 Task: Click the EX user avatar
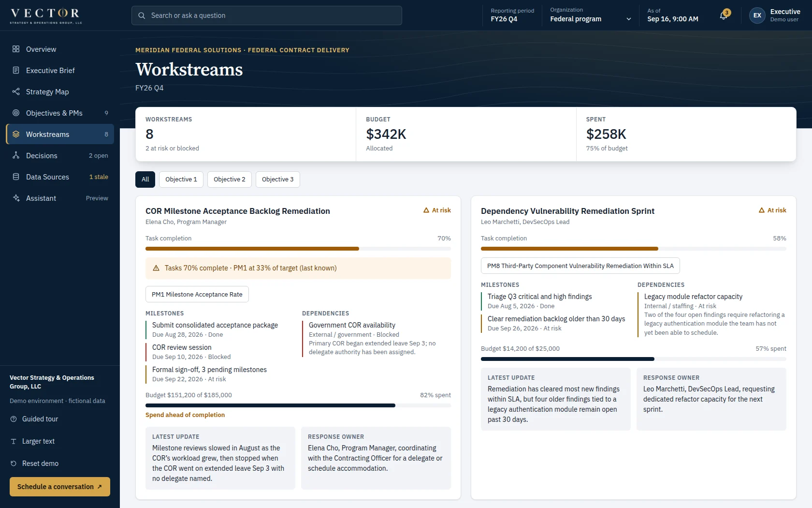pyautogui.click(x=757, y=15)
